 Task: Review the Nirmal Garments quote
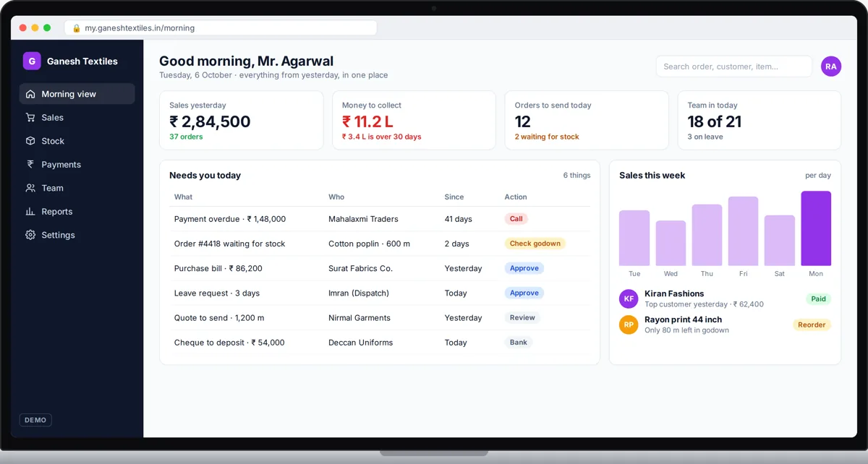coord(522,317)
